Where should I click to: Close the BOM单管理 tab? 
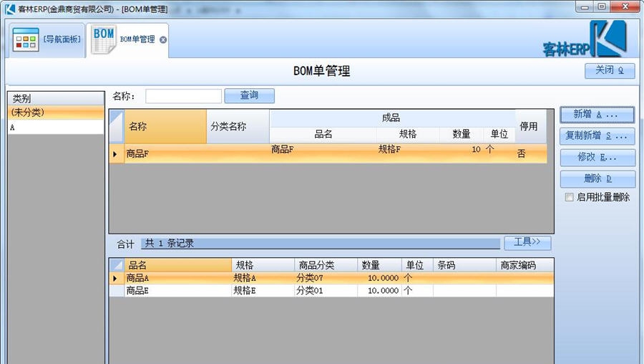click(x=163, y=40)
